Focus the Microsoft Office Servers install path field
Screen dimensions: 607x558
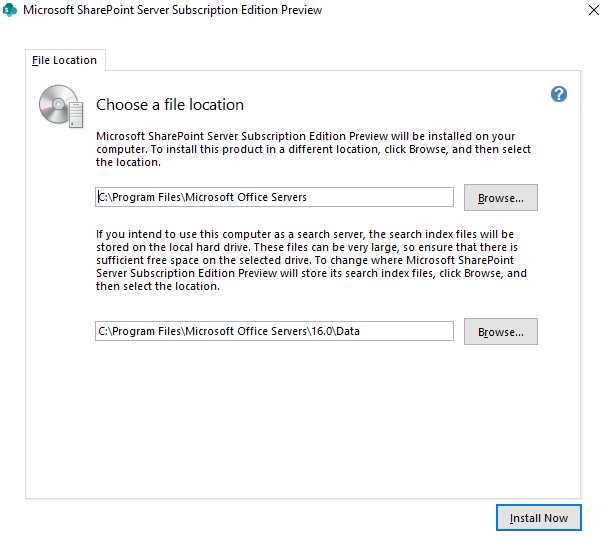point(274,198)
